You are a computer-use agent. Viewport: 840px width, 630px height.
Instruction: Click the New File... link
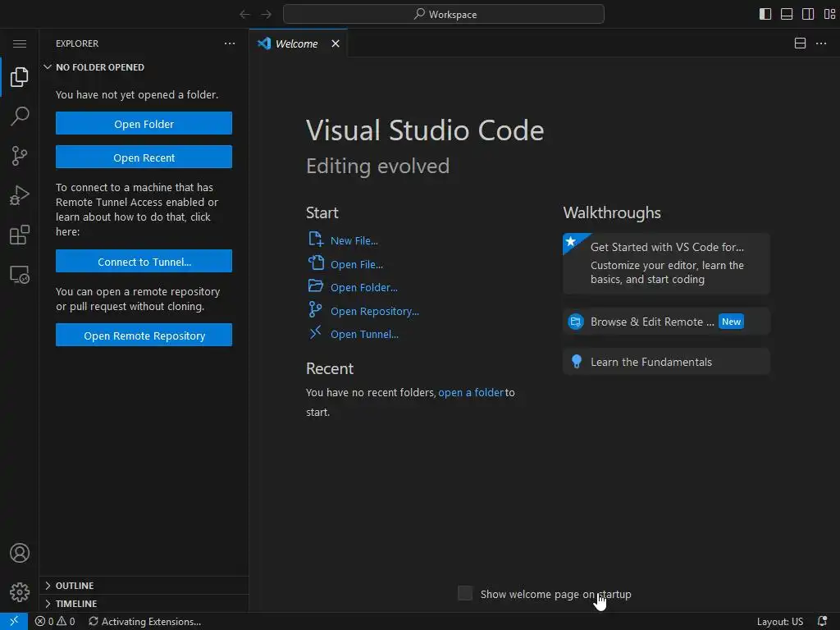[354, 240]
